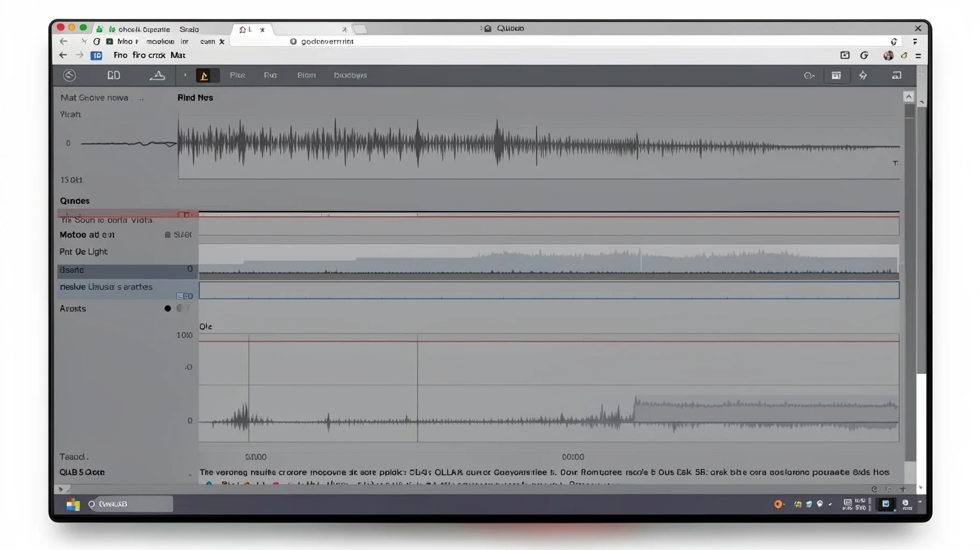Click the first vertical marker in the lower graph
Image resolution: width=980 pixels, height=550 pixels.
coord(249,388)
